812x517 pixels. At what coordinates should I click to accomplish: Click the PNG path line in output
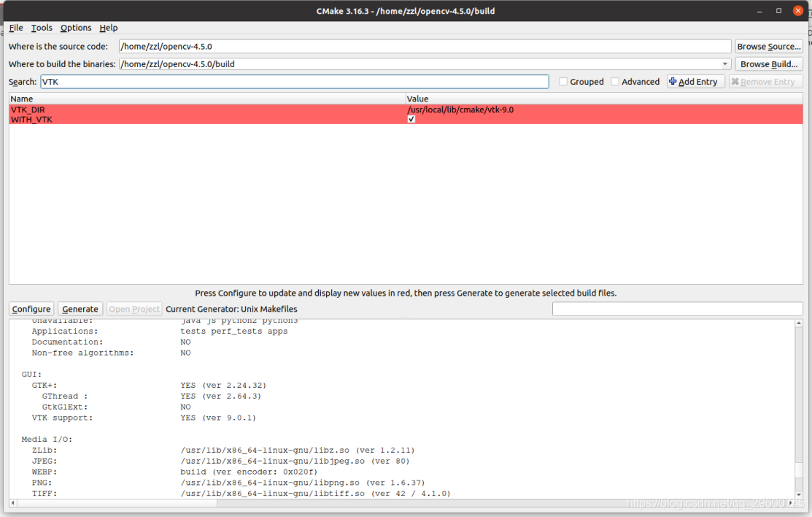click(228, 483)
